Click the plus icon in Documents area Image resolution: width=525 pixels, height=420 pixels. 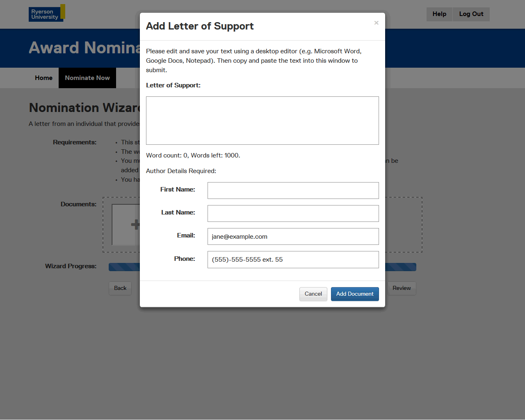[x=135, y=224]
